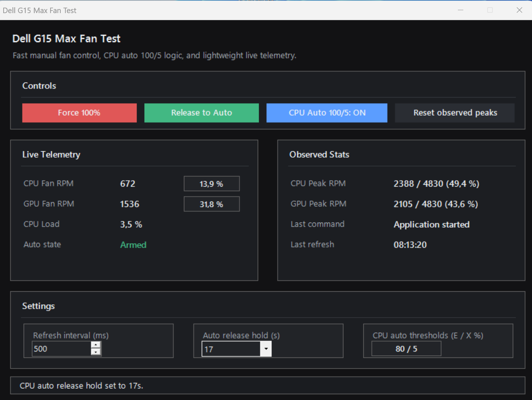Image resolution: width=532 pixels, height=400 pixels.
Task: Click the GPU Fan RPM label
Action: pos(49,204)
